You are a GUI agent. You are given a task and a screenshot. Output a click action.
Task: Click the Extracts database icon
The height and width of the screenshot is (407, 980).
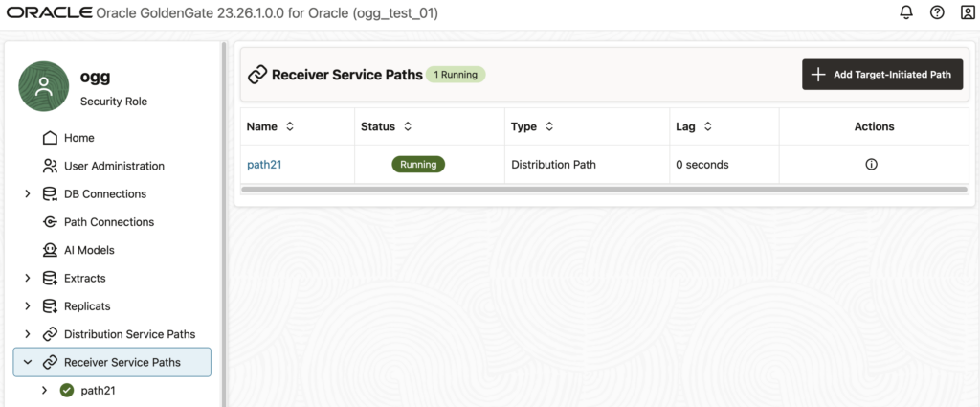pos(50,279)
